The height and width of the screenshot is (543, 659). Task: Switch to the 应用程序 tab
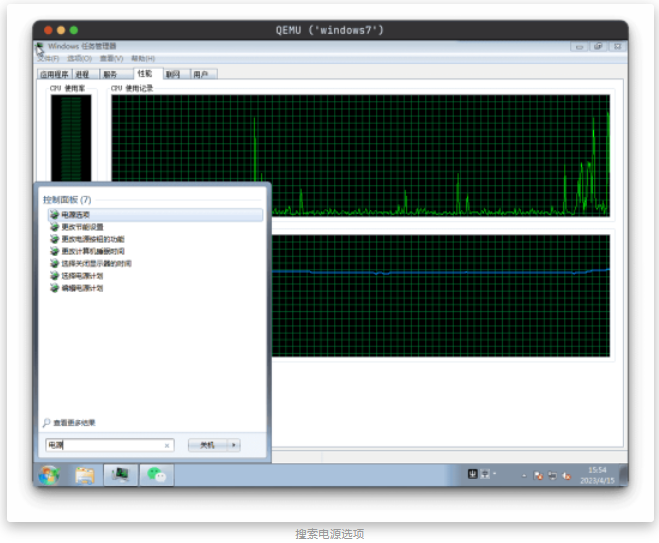pos(53,74)
